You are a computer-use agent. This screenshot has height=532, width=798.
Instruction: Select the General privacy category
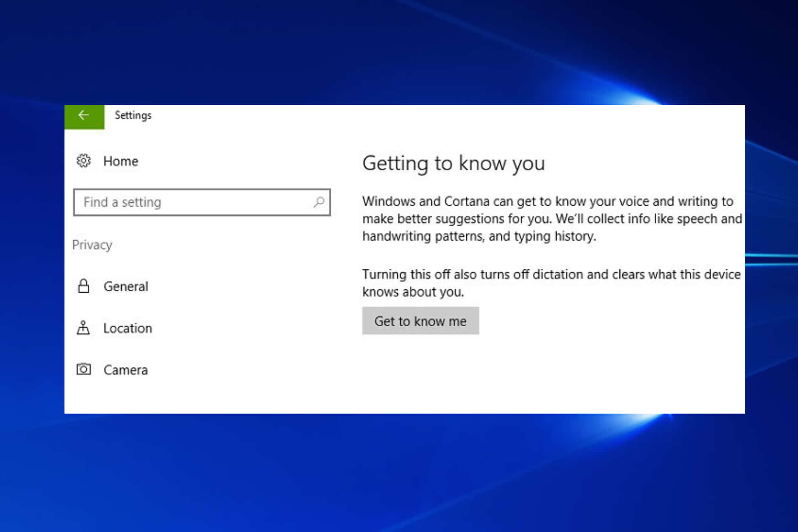point(126,286)
